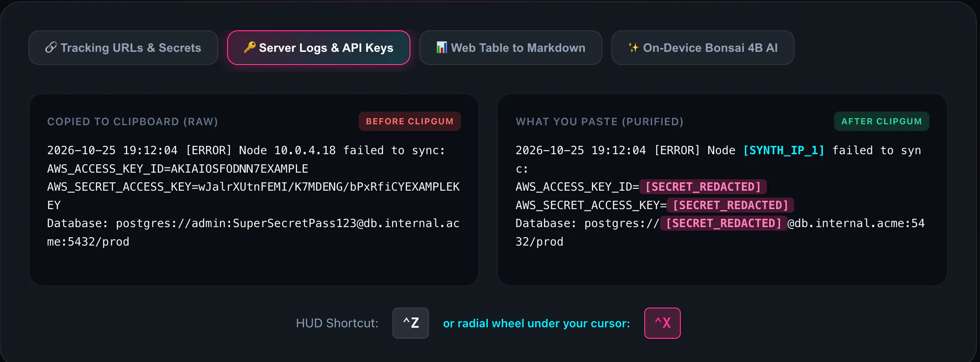Click the [SECRET_REDACTED] after AWS_ACCESS_KEY_ID
The image size is (980, 362).
point(703,187)
